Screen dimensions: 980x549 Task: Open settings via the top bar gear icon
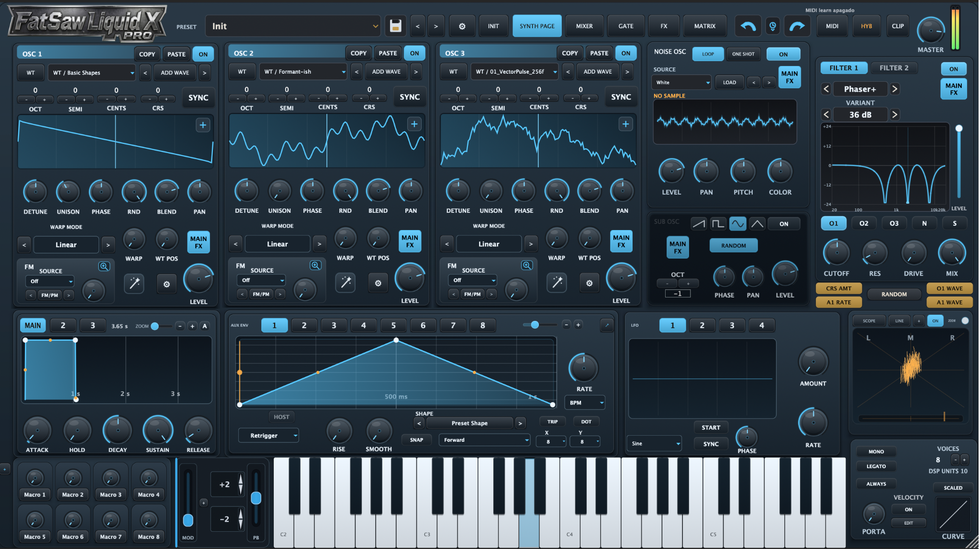click(462, 26)
